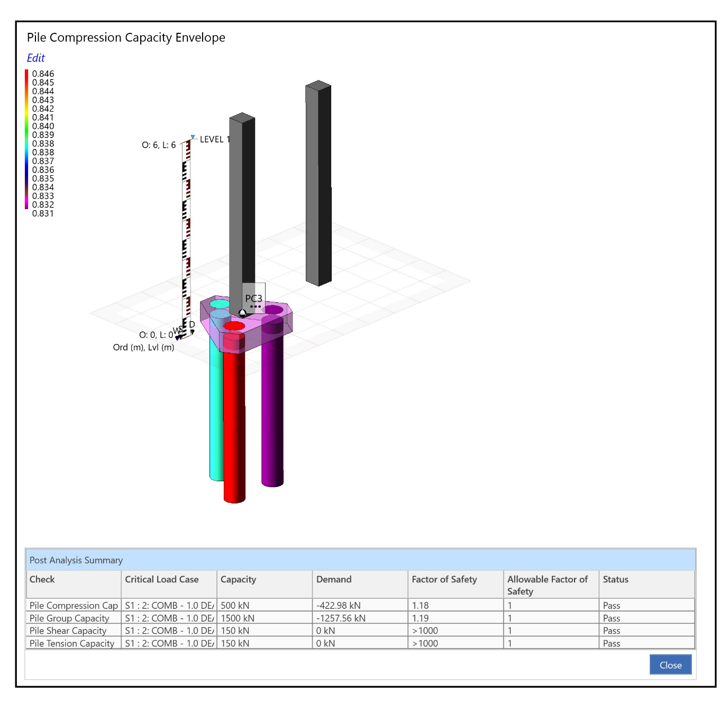Click the Factor of Safety column header

pyautogui.click(x=456, y=584)
